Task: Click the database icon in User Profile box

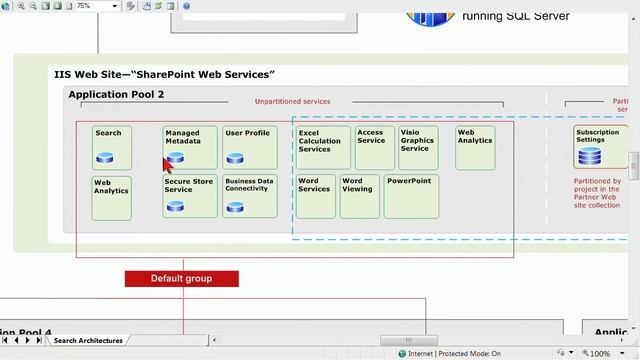Action: click(235, 158)
